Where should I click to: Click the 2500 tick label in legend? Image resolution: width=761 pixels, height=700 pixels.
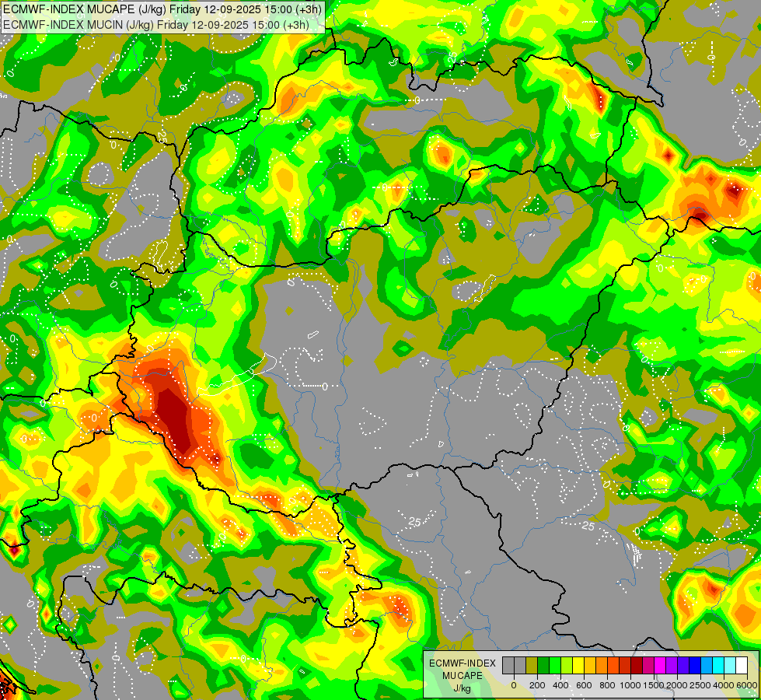[700, 685]
